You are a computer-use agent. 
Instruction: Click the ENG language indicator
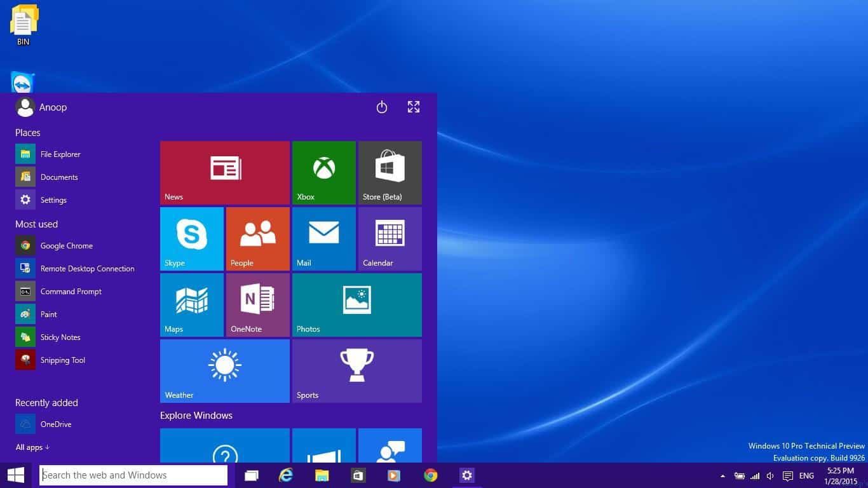coord(806,476)
